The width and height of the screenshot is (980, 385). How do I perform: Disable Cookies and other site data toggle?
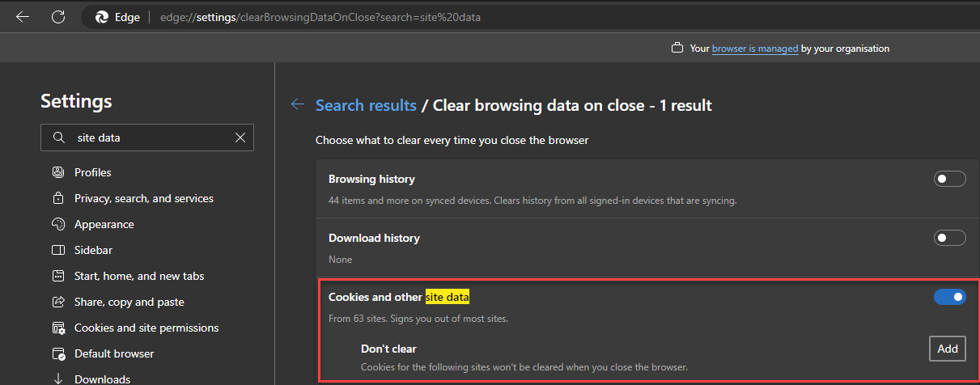[x=949, y=297]
